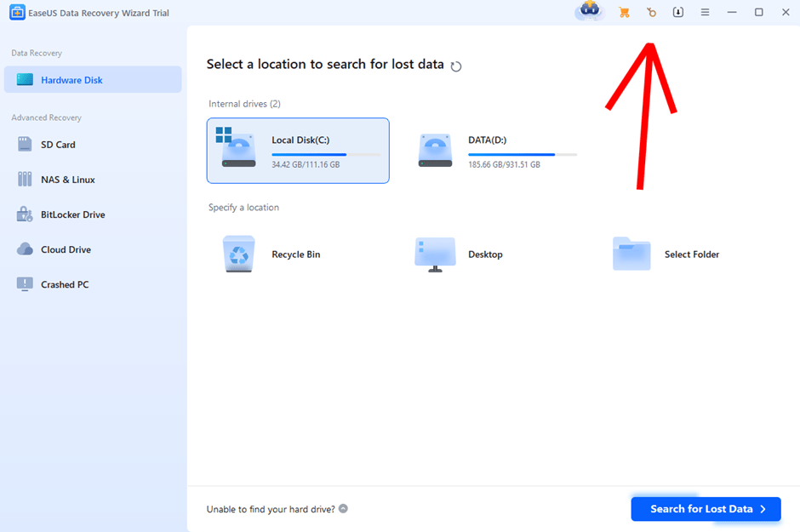Click the Local Disk(C:) drive icon

tap(236, 147)
